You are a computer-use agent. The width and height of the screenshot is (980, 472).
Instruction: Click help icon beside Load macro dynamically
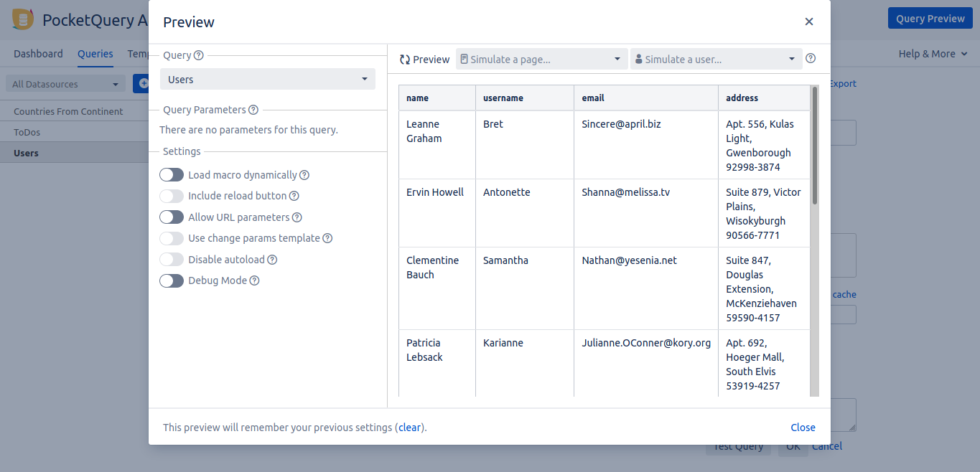(x=304, y=175)
